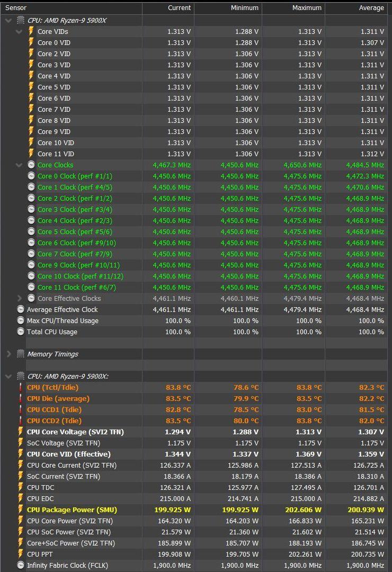Click the lightning icon next to Core VIDs
Screen dimensions: 392x572
(31, 31)
